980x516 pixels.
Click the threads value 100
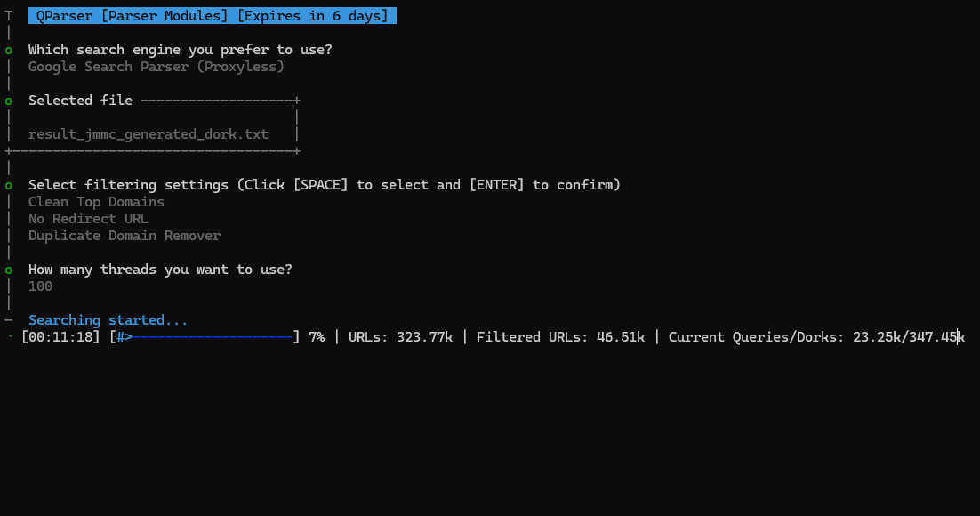point(40,286)
